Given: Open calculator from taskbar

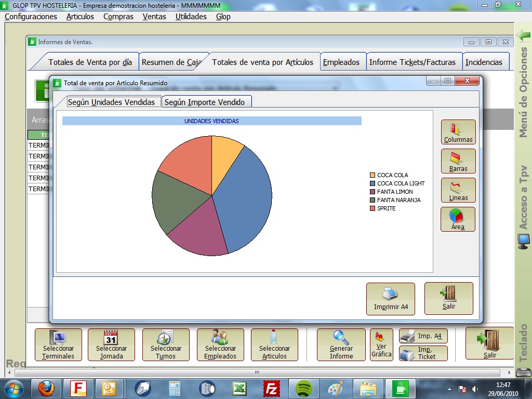Looking at the screenshot, I should [175, 389].
